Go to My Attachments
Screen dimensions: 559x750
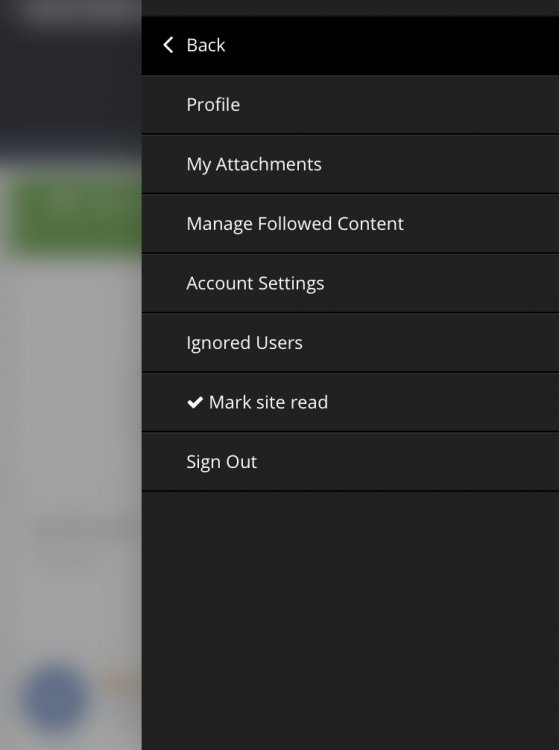(350, 164)
